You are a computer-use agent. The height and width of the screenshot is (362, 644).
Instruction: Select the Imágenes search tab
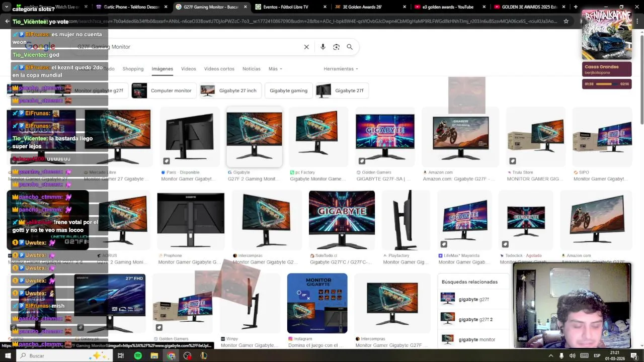click(163, 69)
